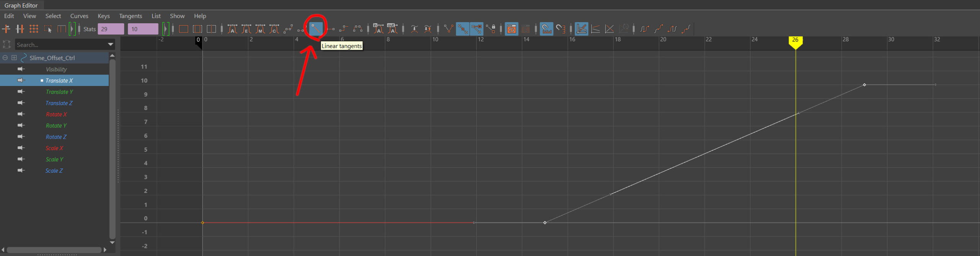Open the View menu
Viewport: 980px width, 256px height.
(x=29, y=16)
